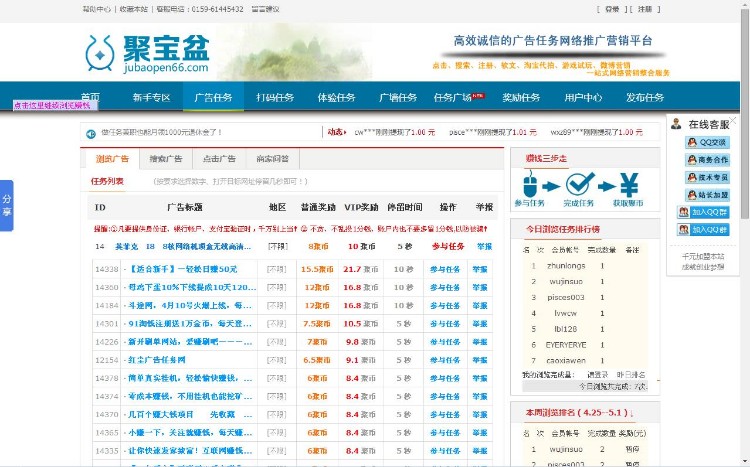Close the 在线客服 floating panel
Viewport: 750px width, 467px height.
732,120
